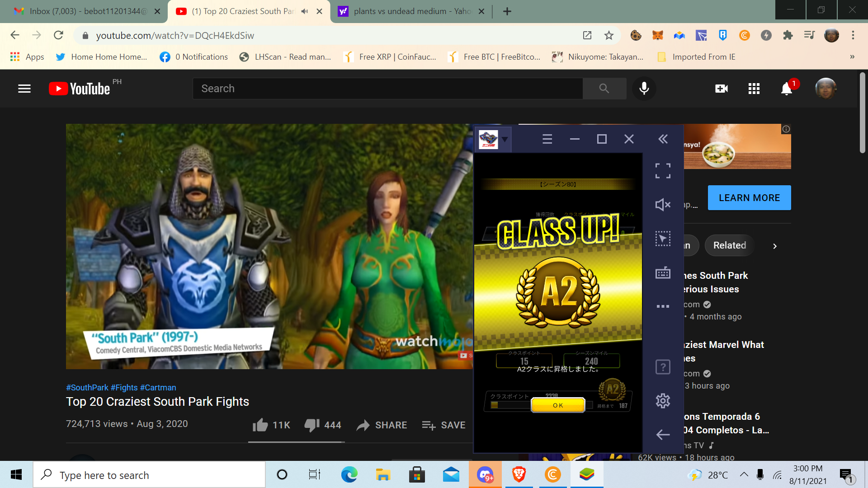
Task: Toggle the emulator mute speaker
Action: (x=663, y=205)
